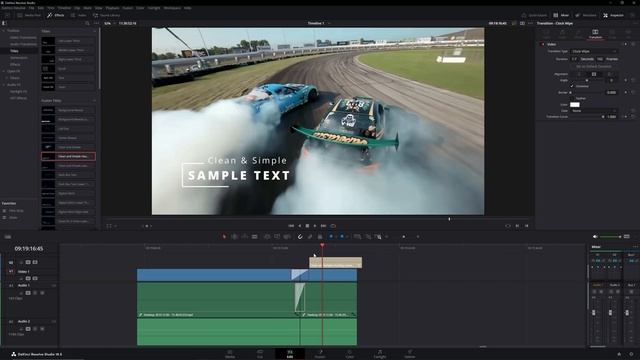Expand the Open FX tree section

pyautogui.click(x=4, y=71)
